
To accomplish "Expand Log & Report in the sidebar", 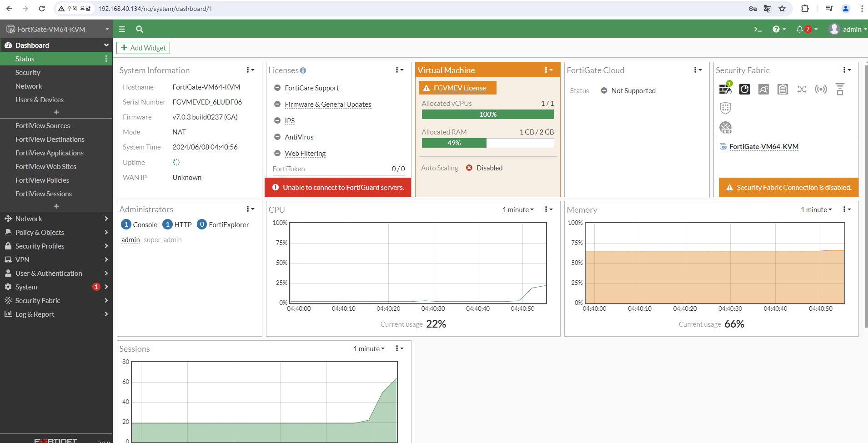I will click(56, 314).
